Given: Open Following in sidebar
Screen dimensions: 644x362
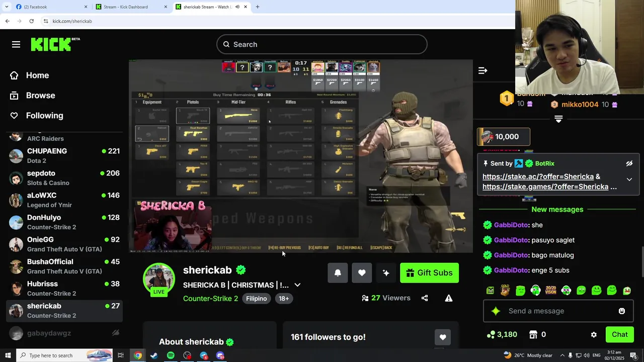Looking at the screenshot, I should coord(37,116).
